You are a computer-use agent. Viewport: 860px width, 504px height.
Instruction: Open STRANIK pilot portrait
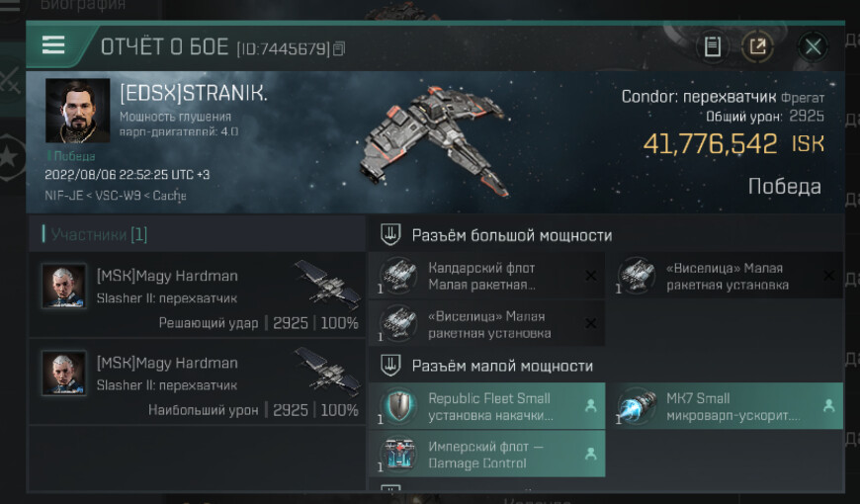click(x=77, y=111)
